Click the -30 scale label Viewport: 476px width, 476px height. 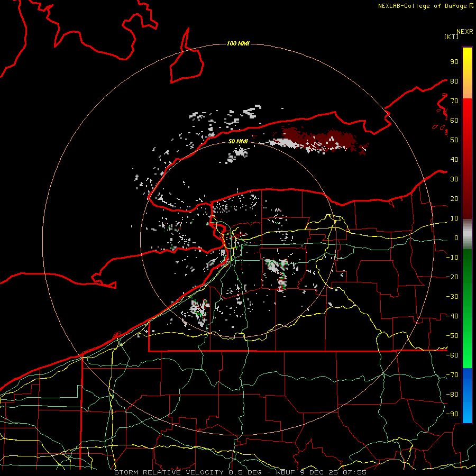click(452, 297)
